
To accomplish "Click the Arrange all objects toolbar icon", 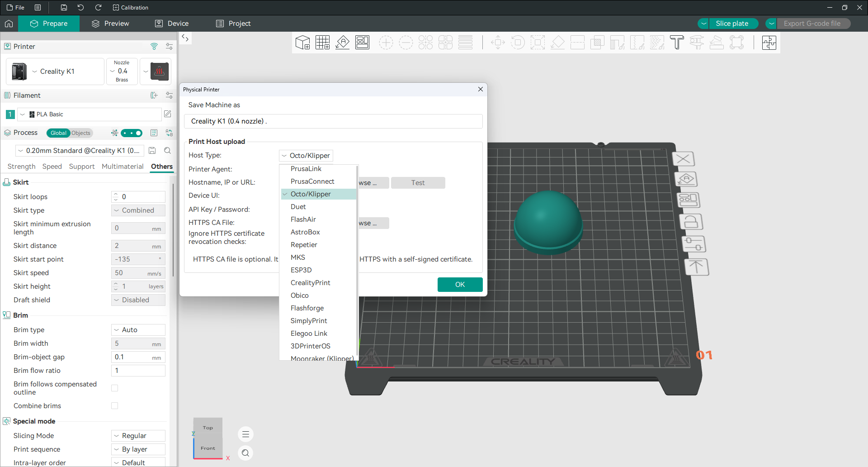I will click(x=363, y=43).
